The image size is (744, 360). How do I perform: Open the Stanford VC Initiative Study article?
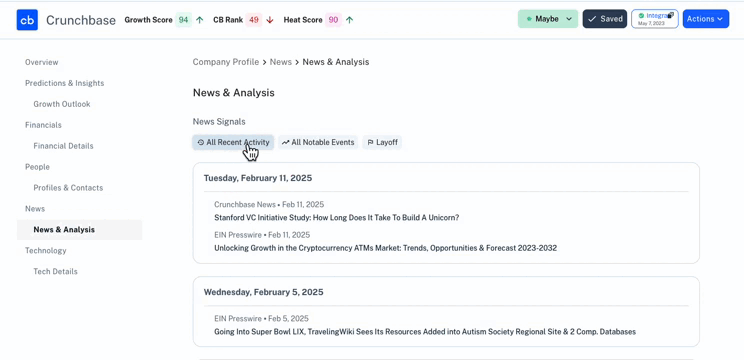tap(336, 218)
